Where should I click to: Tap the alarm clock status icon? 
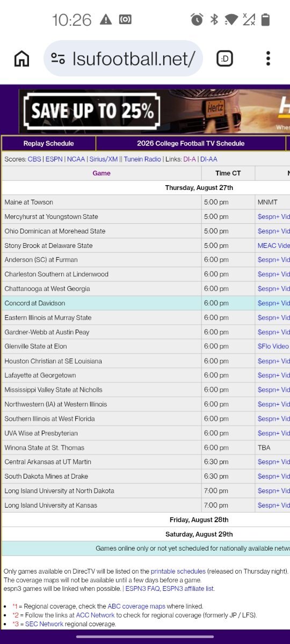[x=197, y=20]
